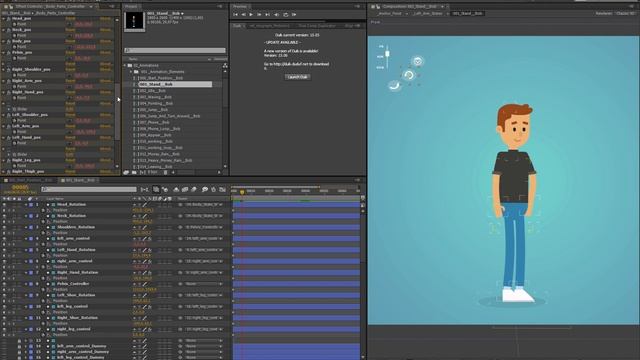Screen dimensions: 640x360
Task: Select the 001_Stand__Bob viewer tab
Action: (467, 13)
